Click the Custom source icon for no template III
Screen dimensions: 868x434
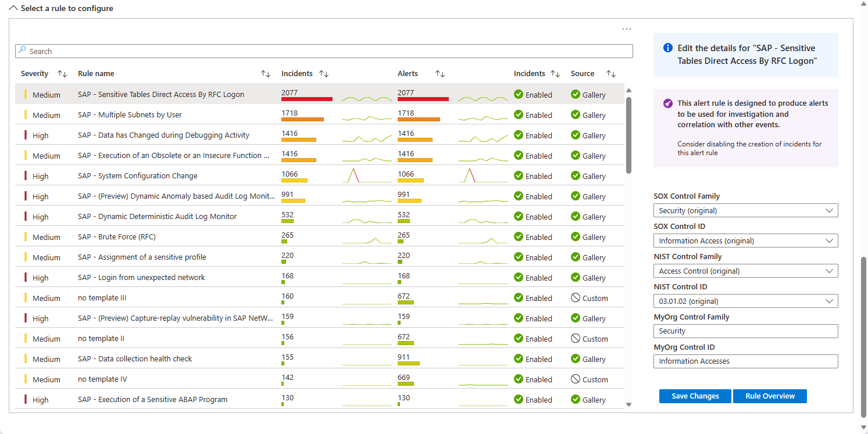[x=576, y=298]
